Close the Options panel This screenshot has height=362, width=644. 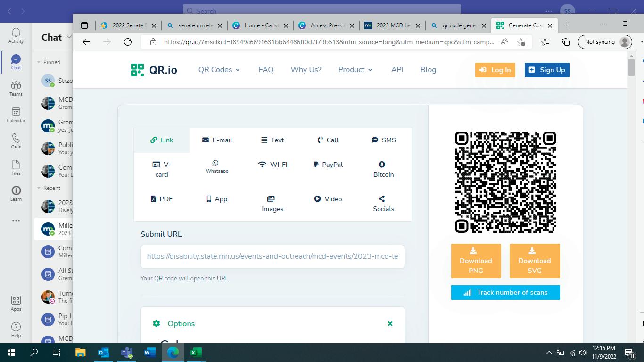tap(390, 324)
